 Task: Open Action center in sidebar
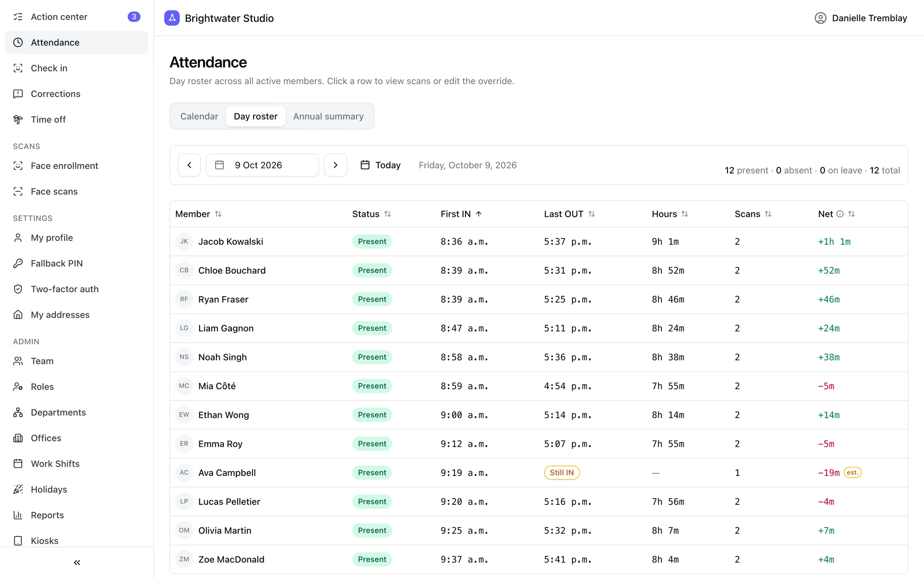(x=76, y=17)
